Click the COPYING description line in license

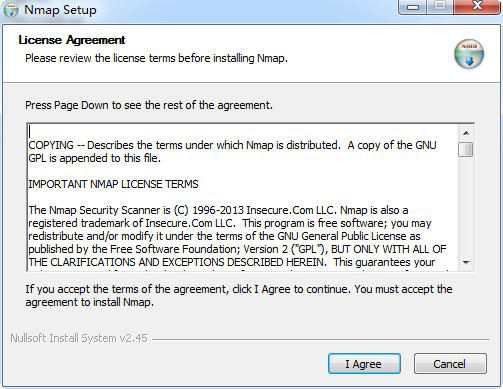tap(232, 145)
